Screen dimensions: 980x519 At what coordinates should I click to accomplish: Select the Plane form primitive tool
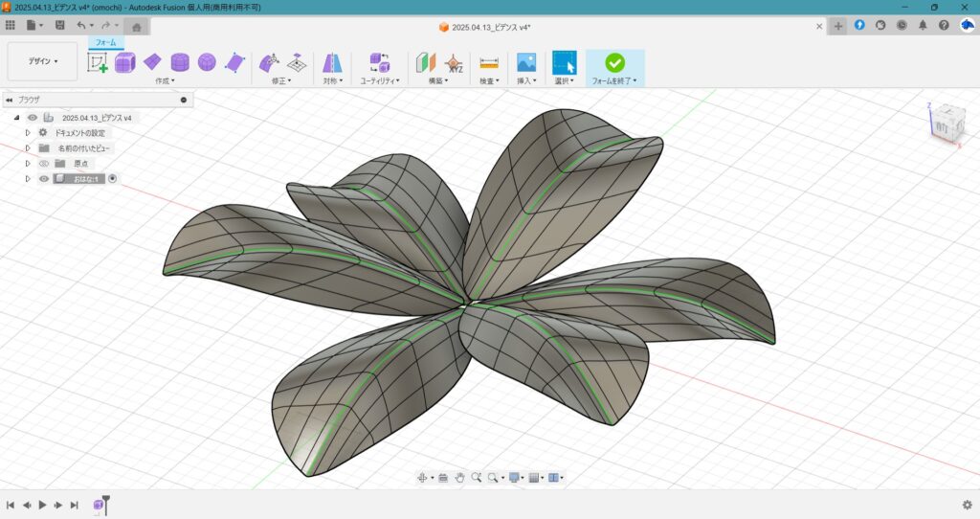tap(152, 63)
